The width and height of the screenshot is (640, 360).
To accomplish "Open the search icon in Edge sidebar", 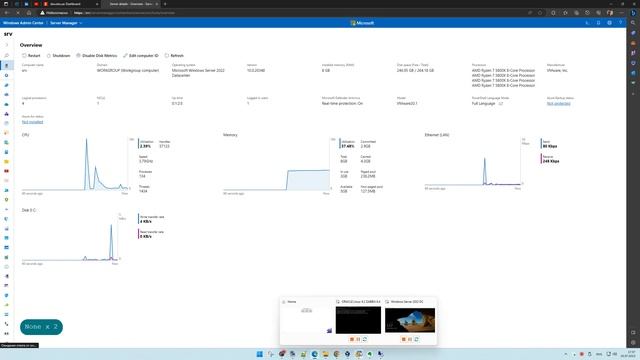I will click(633, 23).
